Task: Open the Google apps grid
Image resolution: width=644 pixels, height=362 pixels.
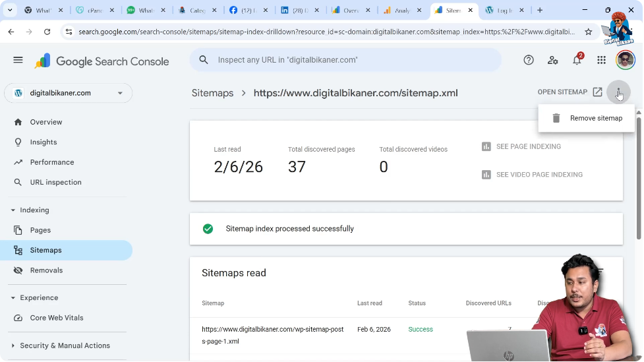Action: tap(601, 60)
